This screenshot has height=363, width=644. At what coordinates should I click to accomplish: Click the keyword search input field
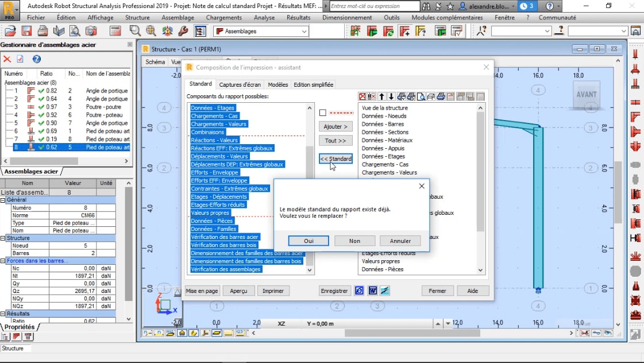point(375,6)
